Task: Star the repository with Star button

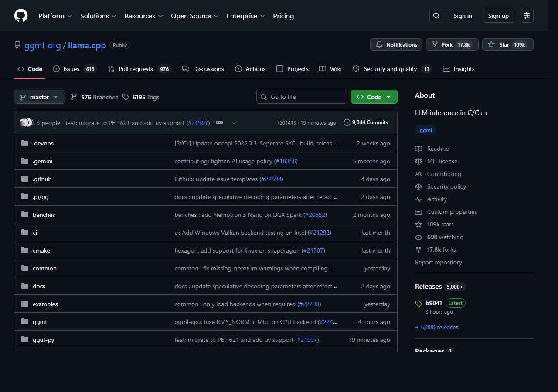Action: coord(507,44)
